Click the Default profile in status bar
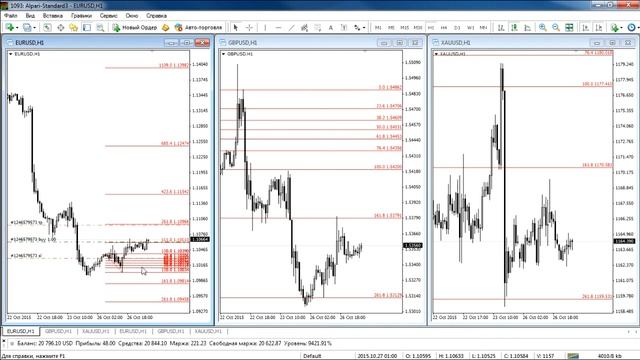 (312, 356)
